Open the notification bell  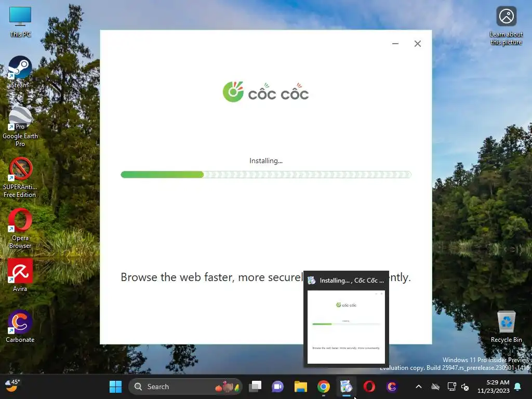(x=518, y=387)
